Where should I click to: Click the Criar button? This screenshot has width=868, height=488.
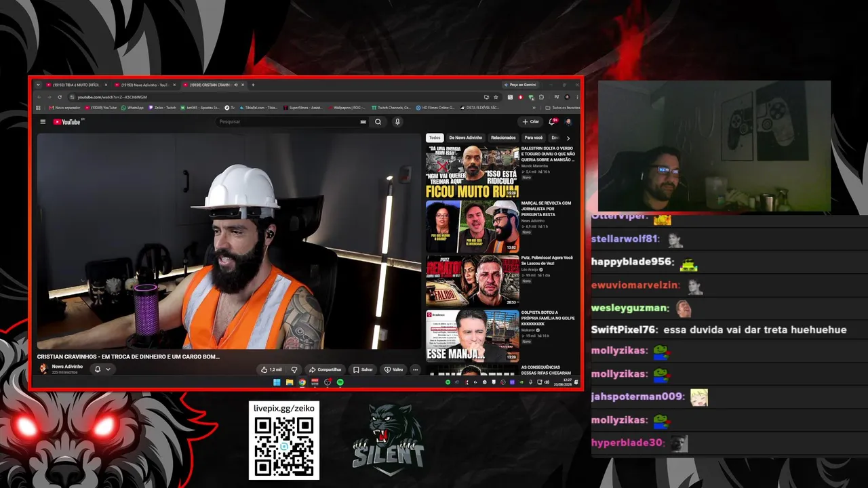[x=530, y=122]
